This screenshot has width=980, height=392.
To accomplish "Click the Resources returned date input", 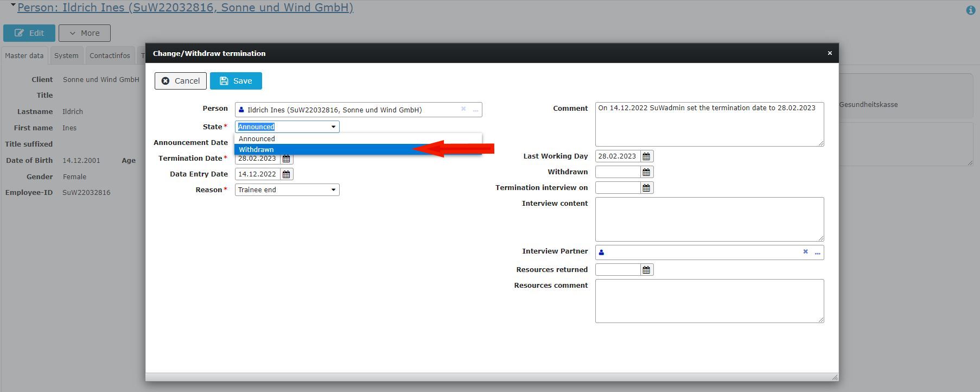I will tap(618, 270).
